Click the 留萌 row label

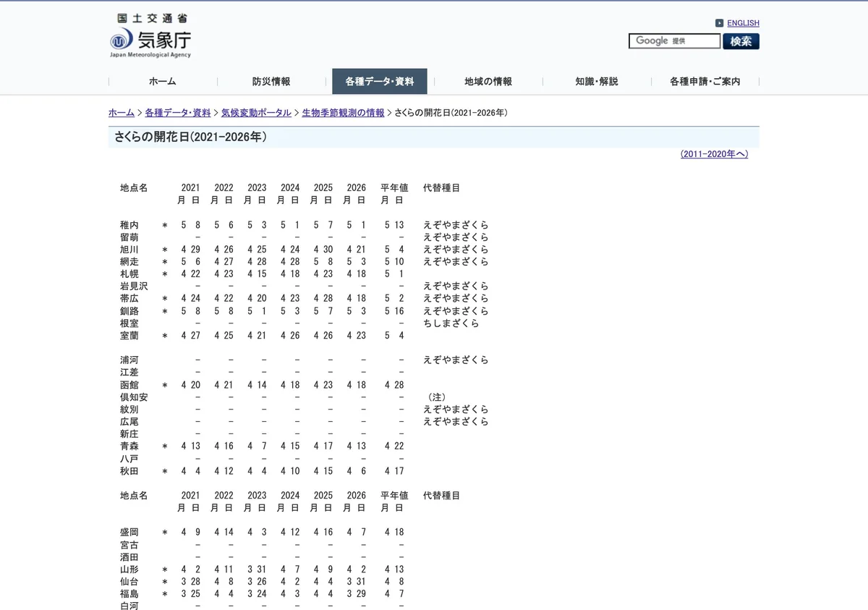click(129, 237)
